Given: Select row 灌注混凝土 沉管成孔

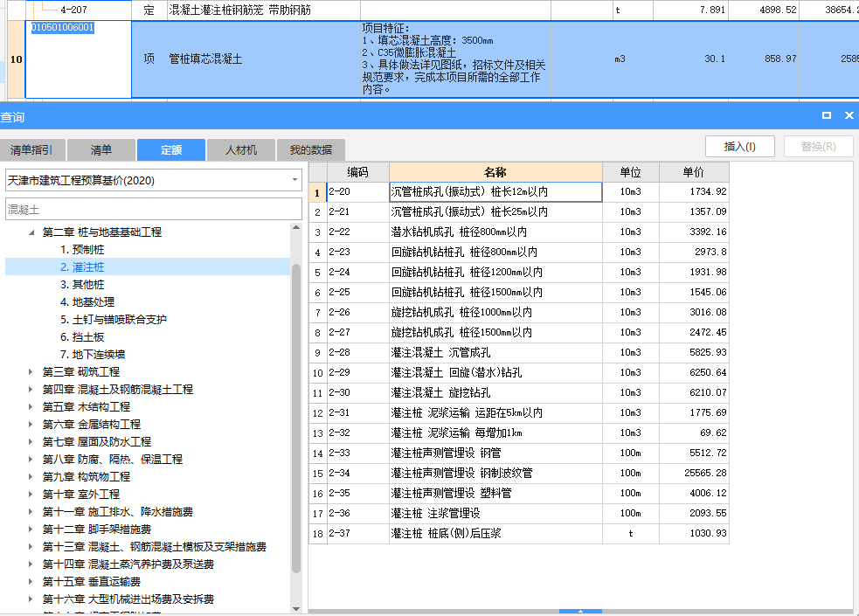Looking at the screenshot, I should [x=519, y=353].
